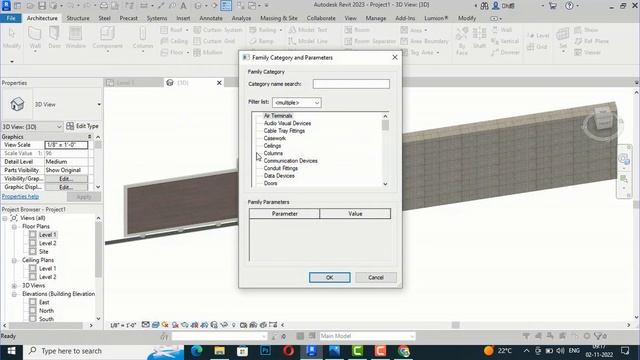Open the 3D View type selector dropdown

coord(99,104)
